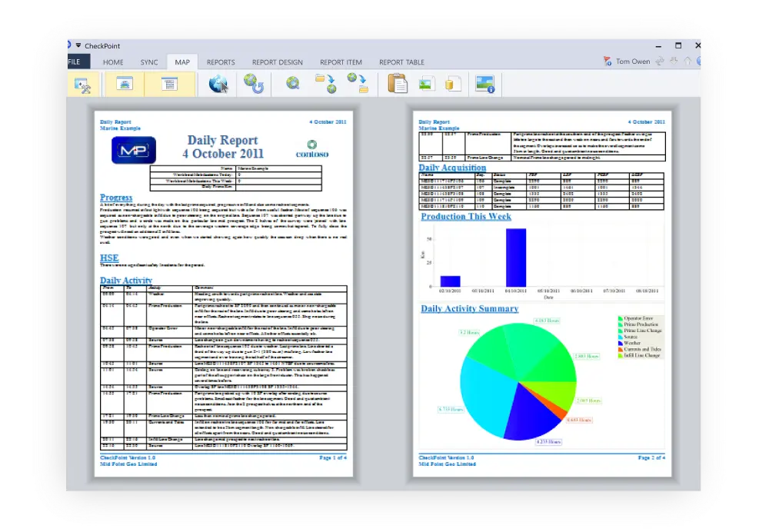Click the Source legend color swatch

point(621,337)
